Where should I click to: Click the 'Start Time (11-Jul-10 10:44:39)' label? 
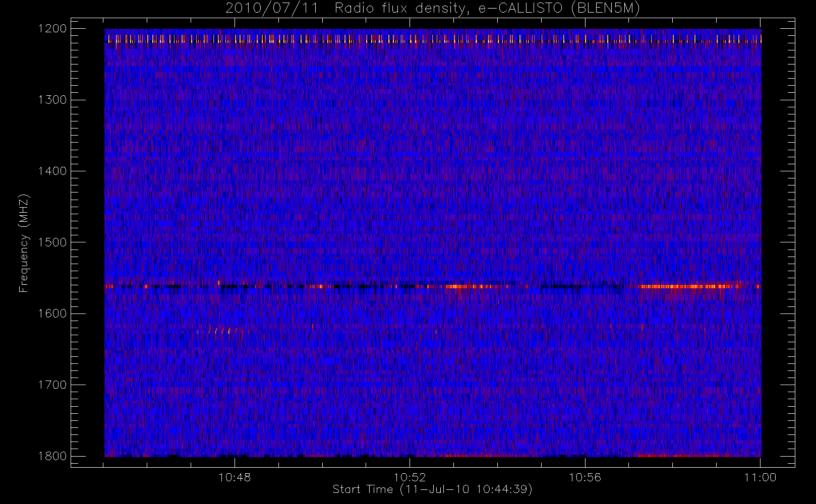pos(432,489)
